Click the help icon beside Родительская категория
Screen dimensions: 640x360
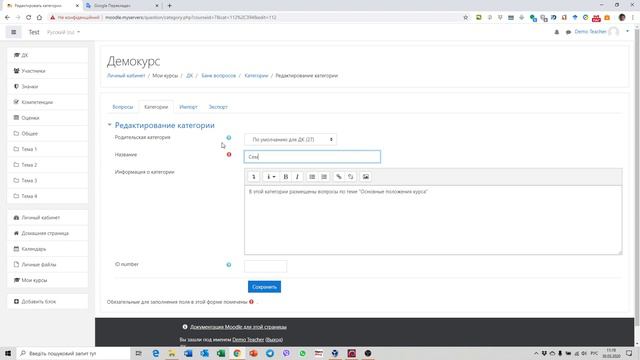tap(229, 138)
